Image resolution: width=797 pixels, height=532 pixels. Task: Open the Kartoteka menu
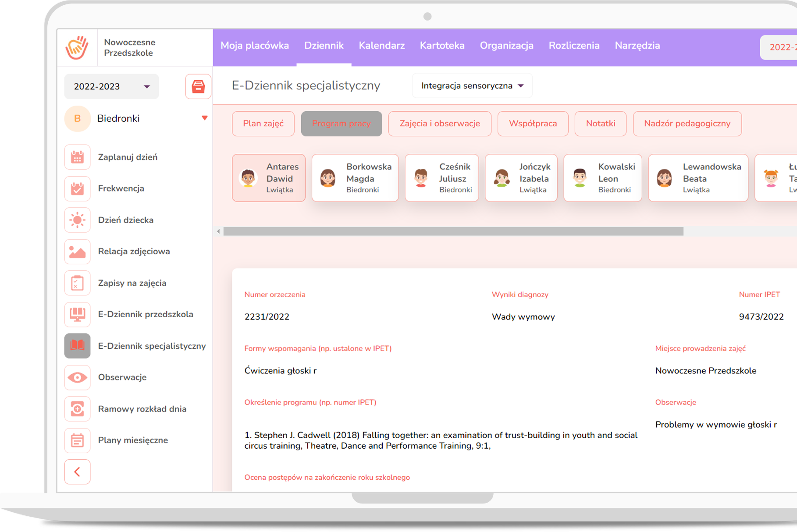click(x=442, y=45)
